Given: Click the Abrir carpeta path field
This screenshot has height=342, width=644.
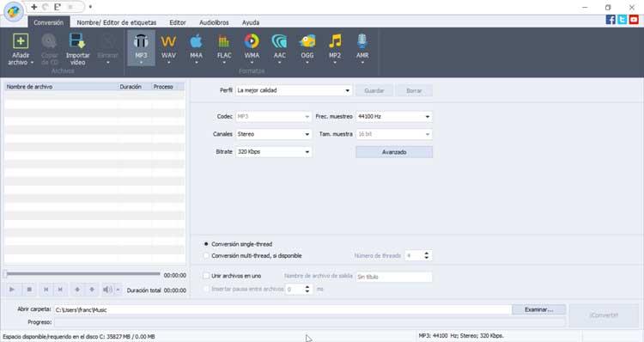Looking at the screenshot, I should 283,310.
